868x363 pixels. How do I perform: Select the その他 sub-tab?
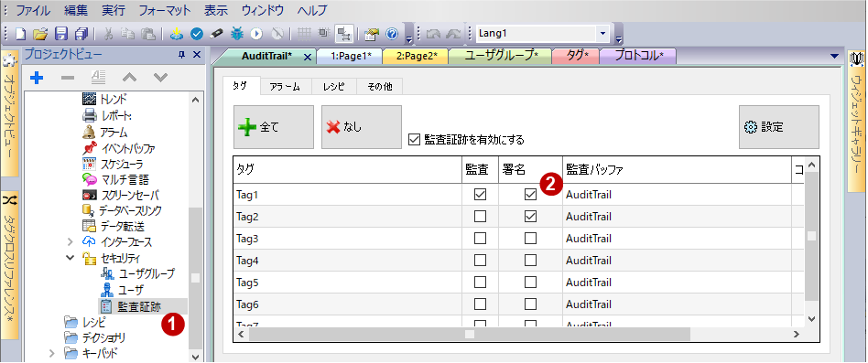(379, 87)
